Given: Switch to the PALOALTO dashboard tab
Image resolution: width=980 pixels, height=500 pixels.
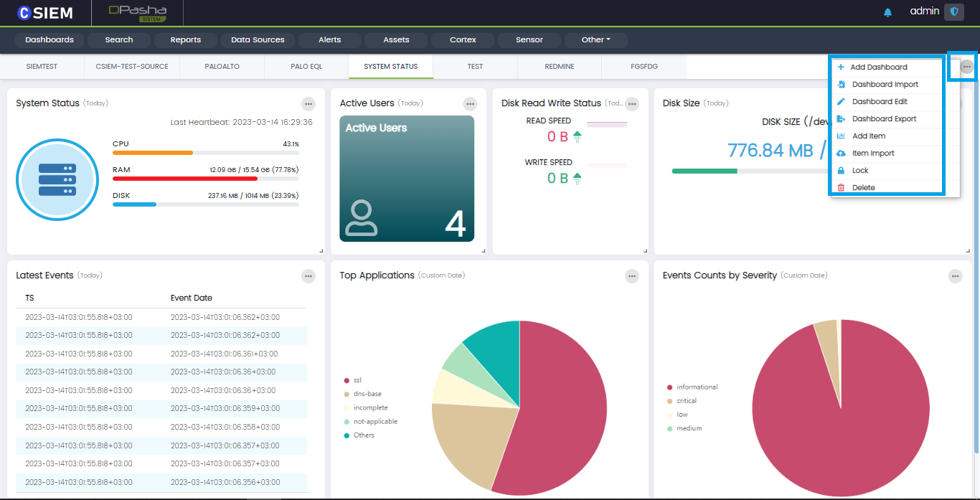Looking at the screenshot, I should click(222, 66).
